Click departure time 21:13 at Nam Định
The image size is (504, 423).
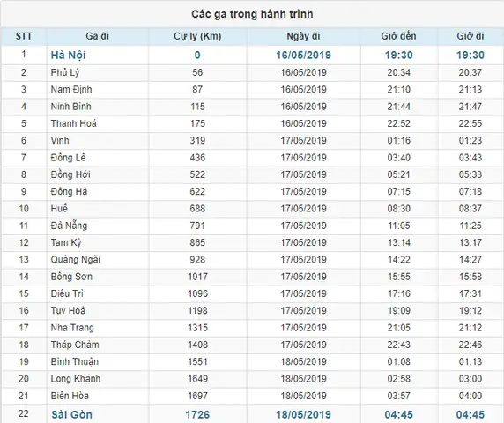point(471,89)
